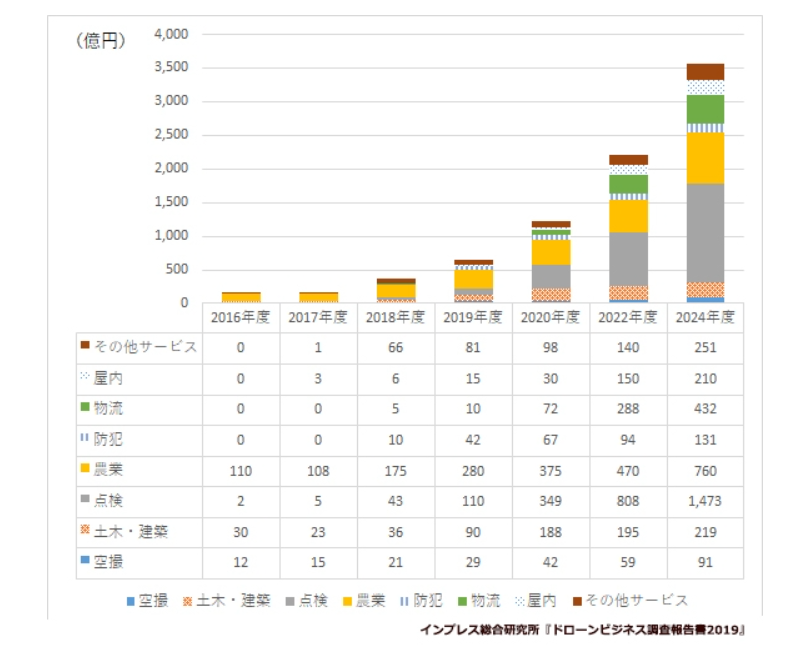Select the green 物流 swatch in bottom legend
Image resolution: width=812 pixels, height=647 pixels.
[459, 601]
